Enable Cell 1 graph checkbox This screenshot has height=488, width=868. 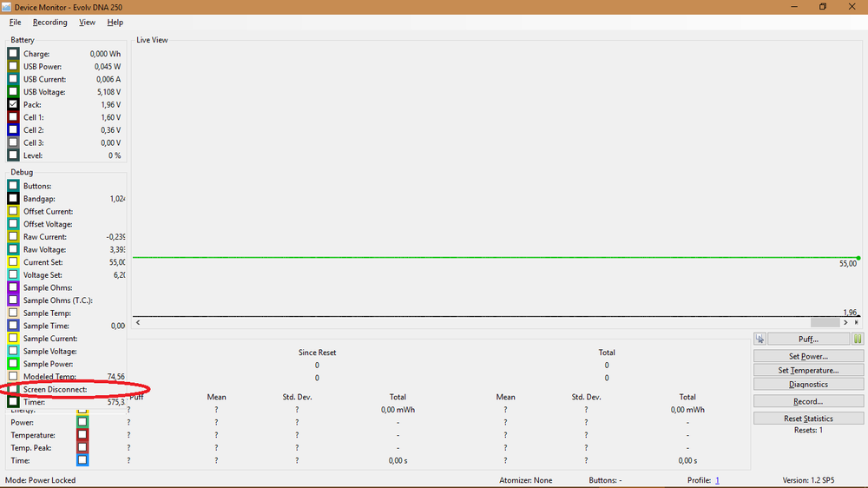pos(13,117)
